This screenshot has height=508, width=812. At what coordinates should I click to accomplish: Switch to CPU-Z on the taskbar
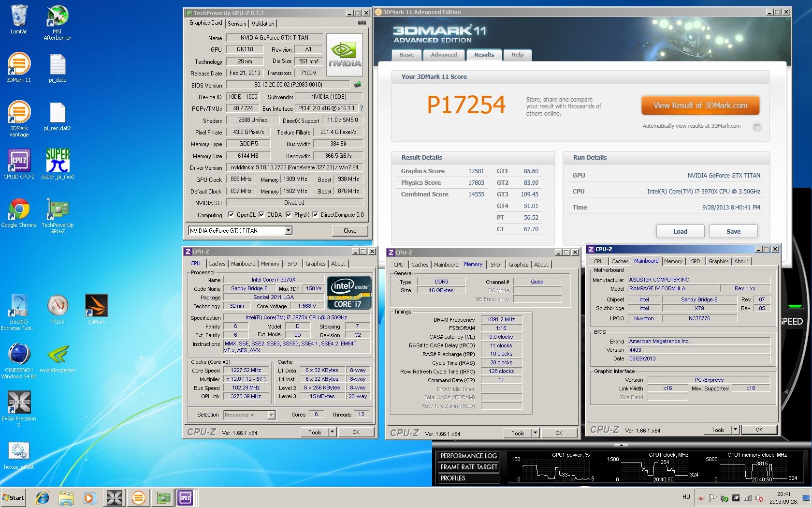point(186,497)
